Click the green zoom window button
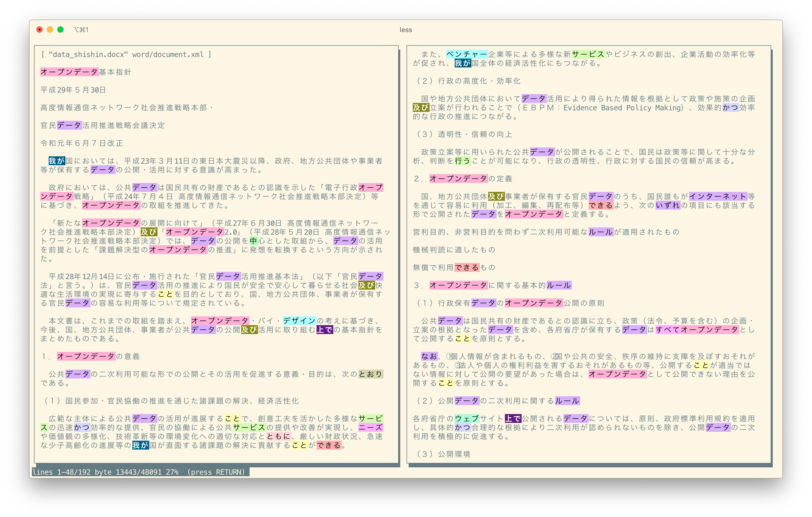812x517 pixels. (x=60, y=30)
